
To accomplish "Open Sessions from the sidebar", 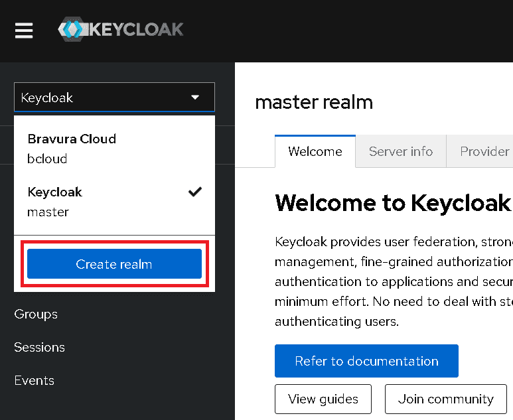I will click(x=39, y=347).
